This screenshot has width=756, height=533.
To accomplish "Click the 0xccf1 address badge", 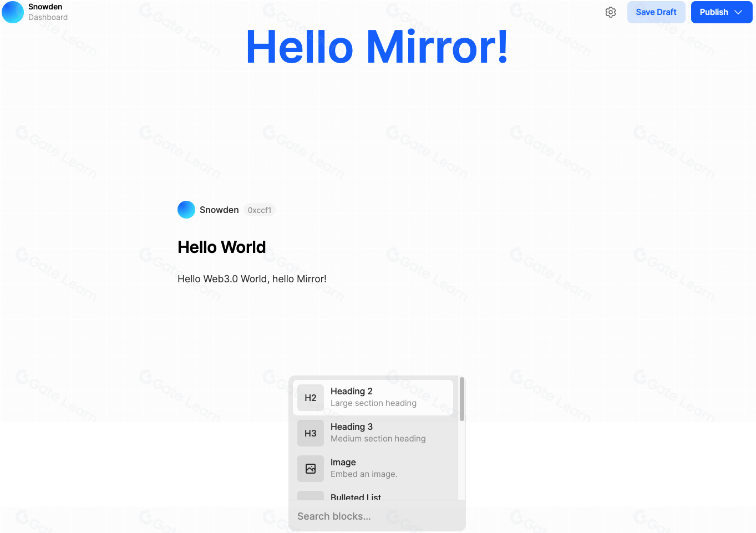I will (260, 210).
